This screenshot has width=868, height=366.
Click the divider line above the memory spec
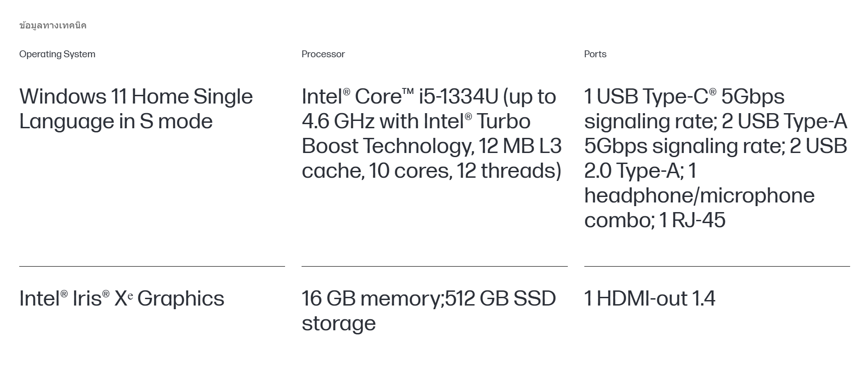pos(434,266)
